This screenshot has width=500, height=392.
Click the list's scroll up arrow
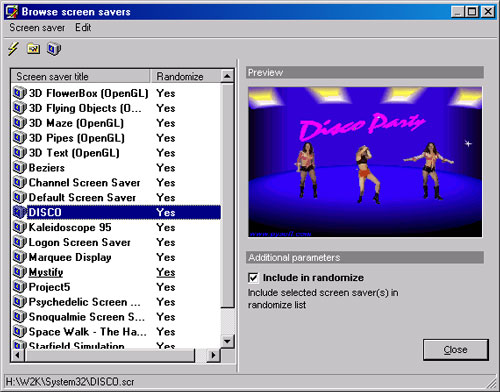coord(227,76)
